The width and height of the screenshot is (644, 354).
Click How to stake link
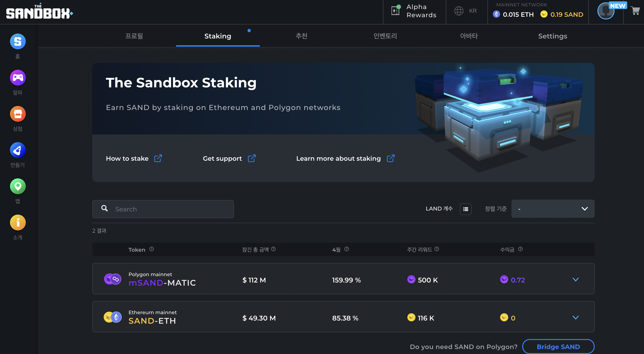pyautogui.click(x=127, y=158)
